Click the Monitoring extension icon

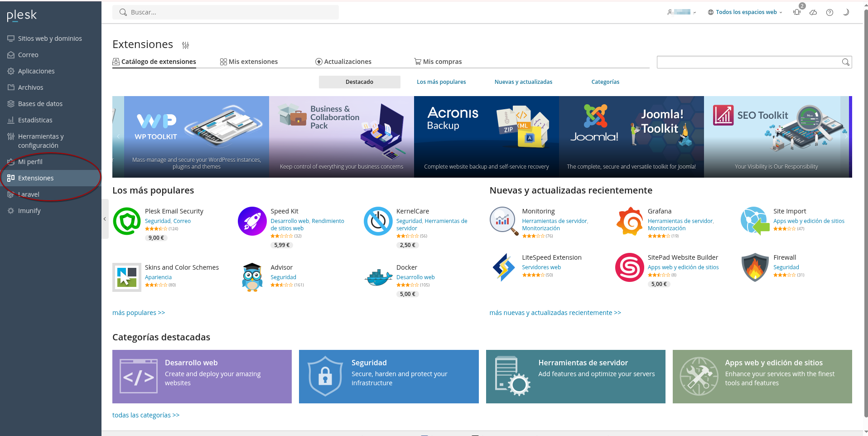pyautogui.click(x=504, y=221)
